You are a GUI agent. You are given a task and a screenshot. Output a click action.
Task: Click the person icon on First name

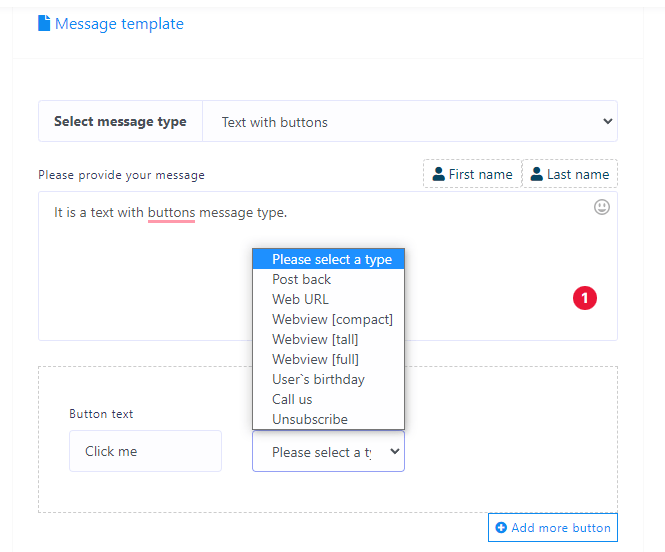(438, 174)
